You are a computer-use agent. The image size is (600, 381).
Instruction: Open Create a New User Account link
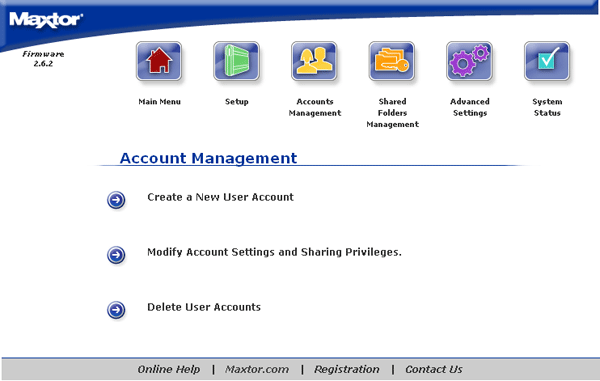click(220, 197)
